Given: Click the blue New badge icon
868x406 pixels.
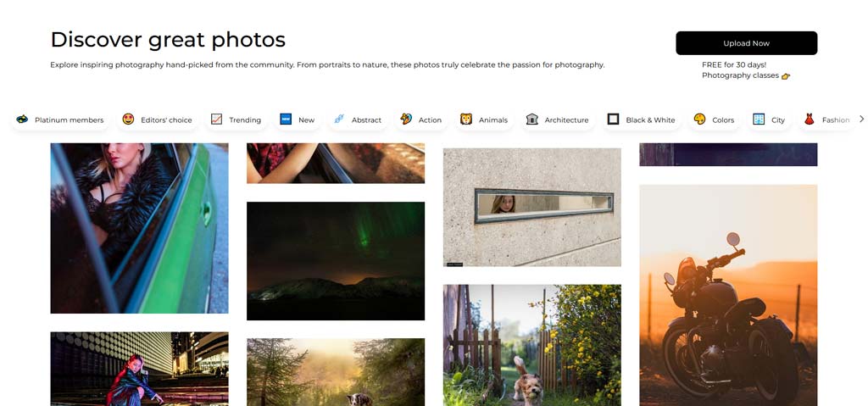Looking at the screenshot, I should pyautogui.click(x=286, y=119).
